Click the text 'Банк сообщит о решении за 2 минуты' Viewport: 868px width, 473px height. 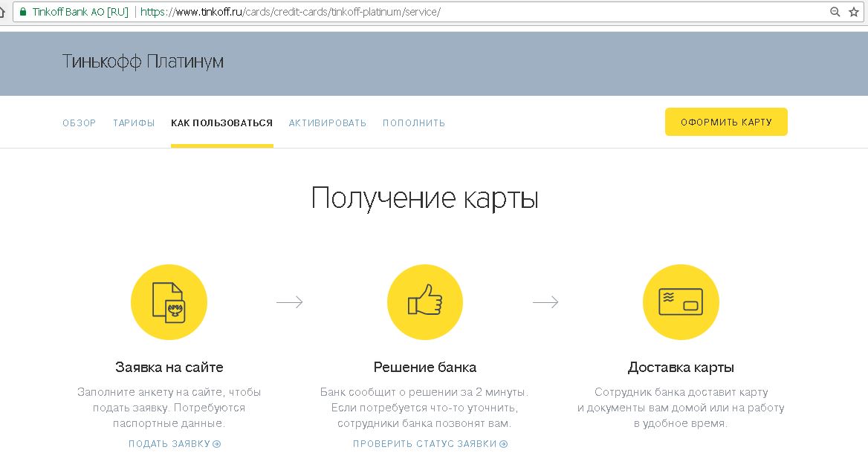[x=424, y=392]
